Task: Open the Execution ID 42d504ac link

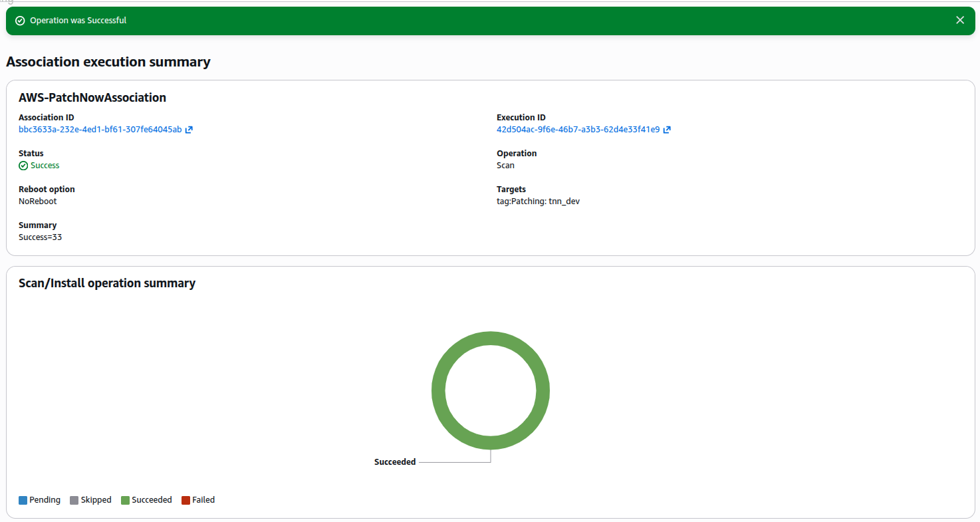Action: pyautogui.click(x=578, y=130)
